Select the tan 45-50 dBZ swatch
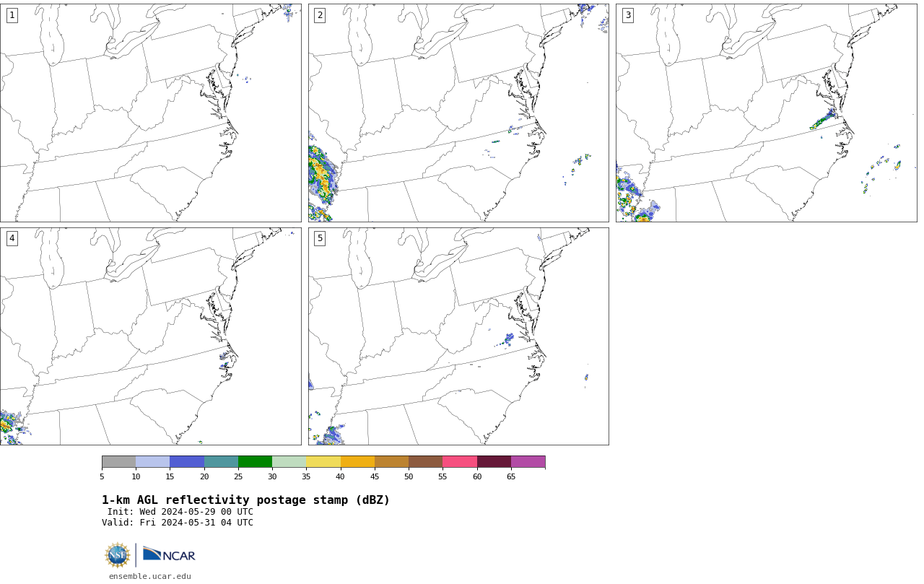 (391, 462)
